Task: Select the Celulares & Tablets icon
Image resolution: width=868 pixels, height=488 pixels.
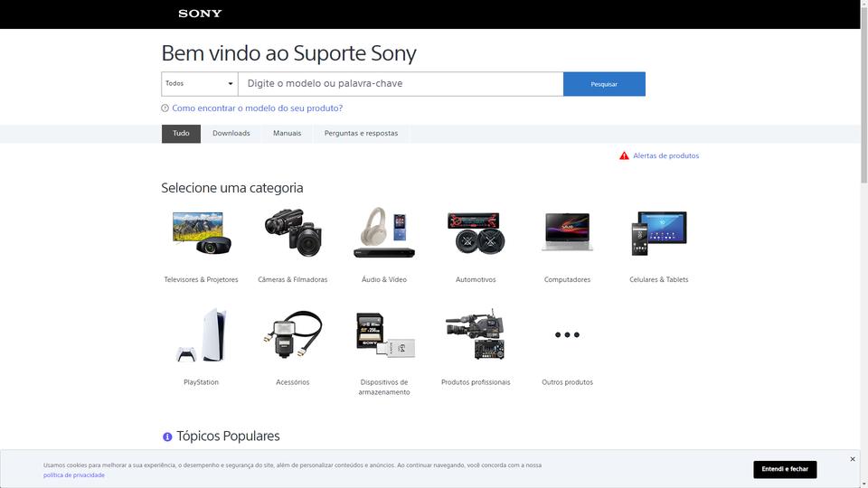Action: [x=659, y=233]
